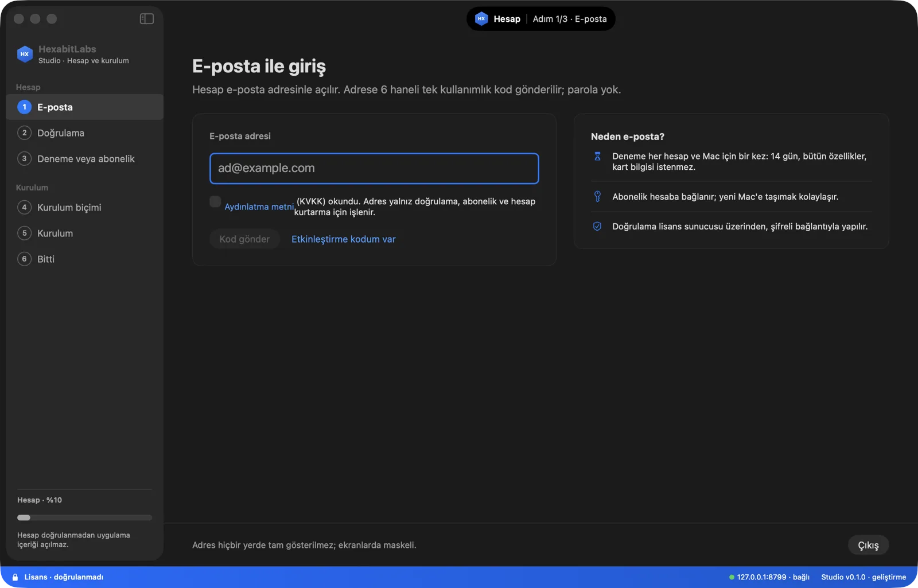Toggle the sidebar panel icon
This screenshot has height=588, width=918.
(x=147, y=19)
